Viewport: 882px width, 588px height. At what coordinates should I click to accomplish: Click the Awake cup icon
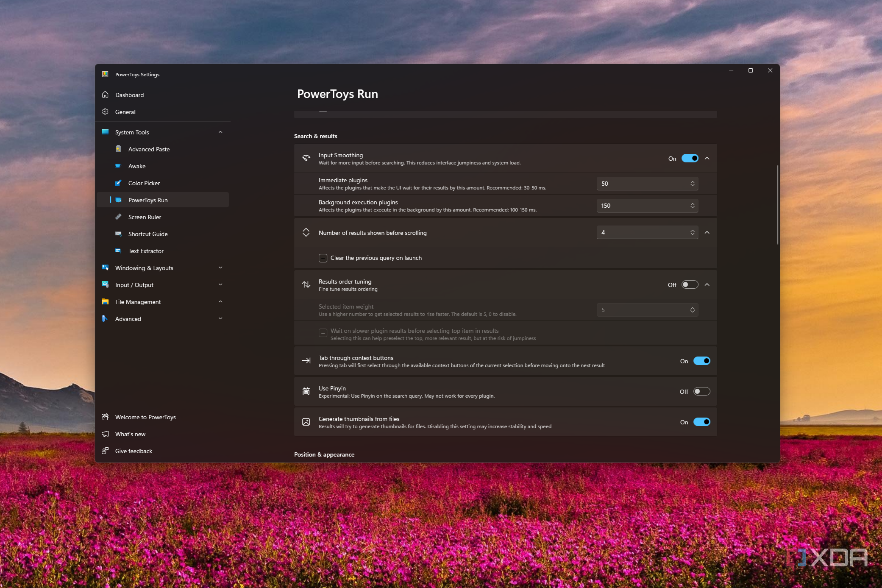coord(119,166)
